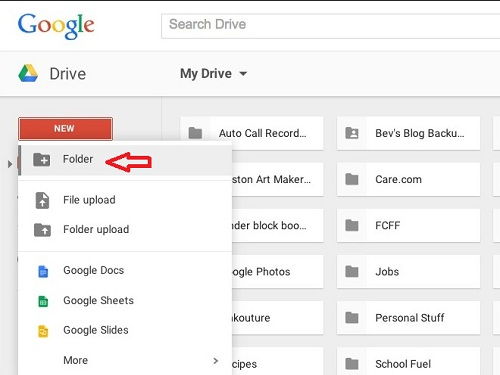Screen dimensions: 500x375
Task: Click the Search Drive input field
Action: [x=331, y=26]
